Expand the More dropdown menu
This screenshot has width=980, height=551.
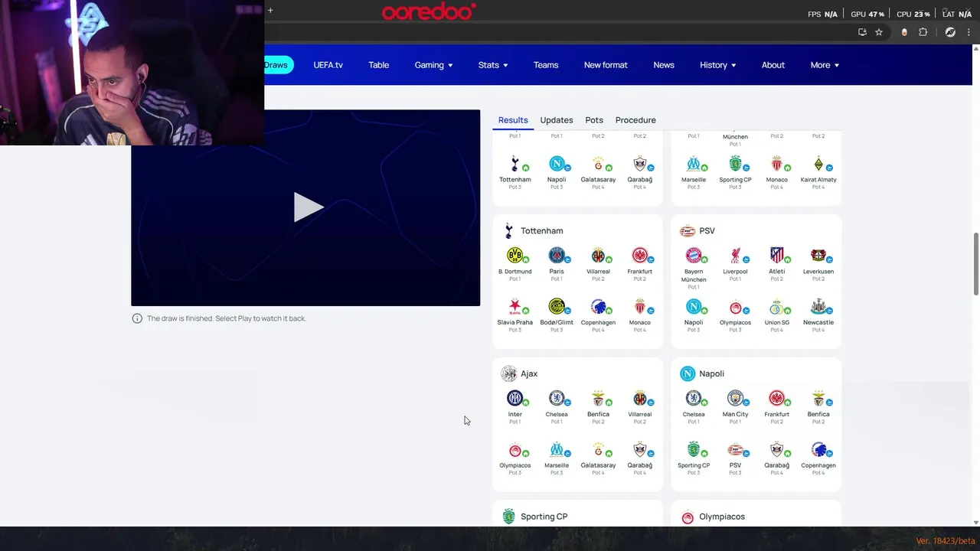[825, 65]
